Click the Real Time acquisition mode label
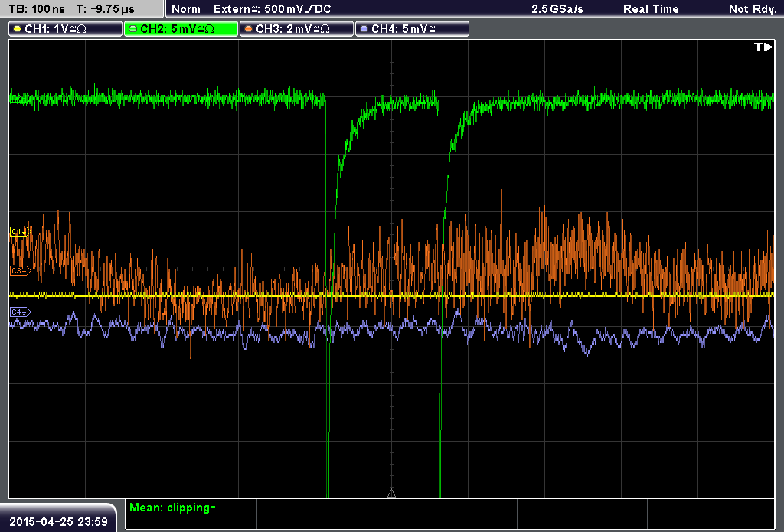Viewport: 784px width, 532px height. [651, 9]
